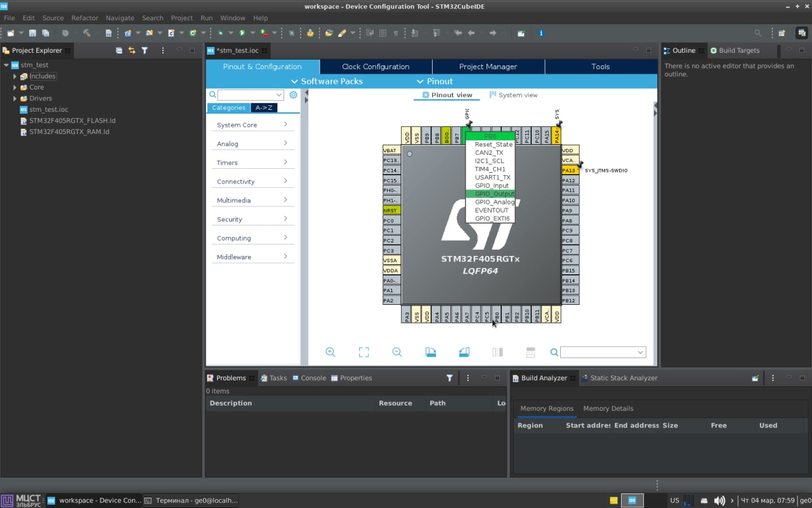Screen dimensions: 812x508
Task: Click the Terminal window taskbar button
Action: pos(191,500)
